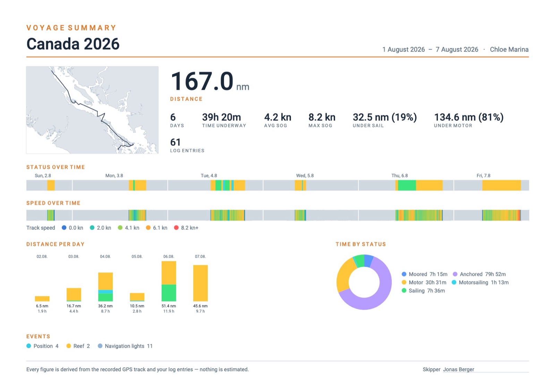555x392 pixels.
Task: Click the Anchored 79h 52m legend entry
Action: (x=479, y=274)
